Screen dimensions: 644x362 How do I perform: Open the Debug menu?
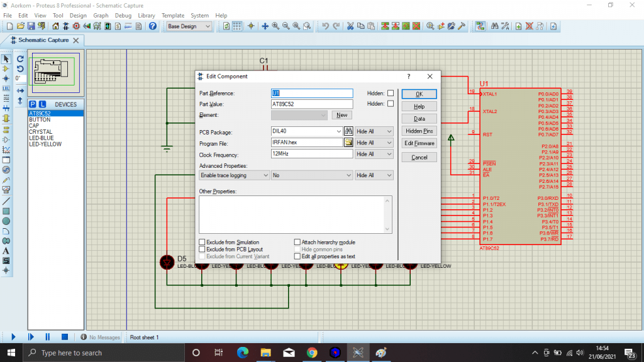point(123,15)
